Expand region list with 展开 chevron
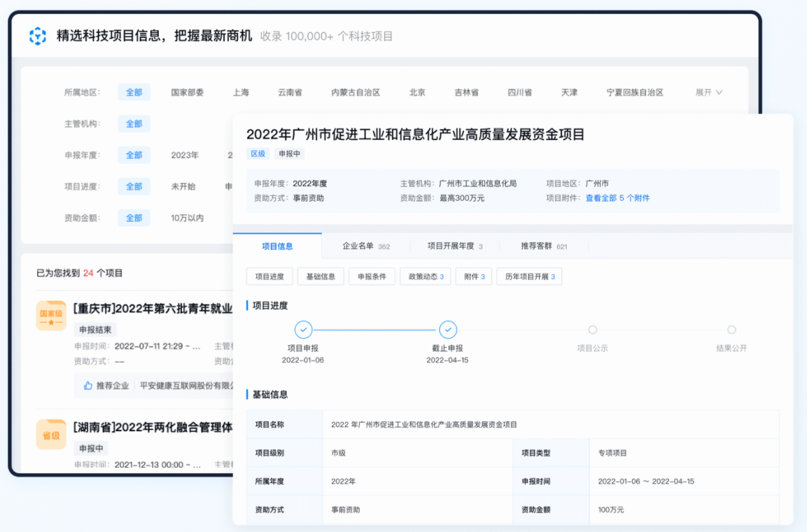The height and width of the screenshot is (532, 807). 708,92
